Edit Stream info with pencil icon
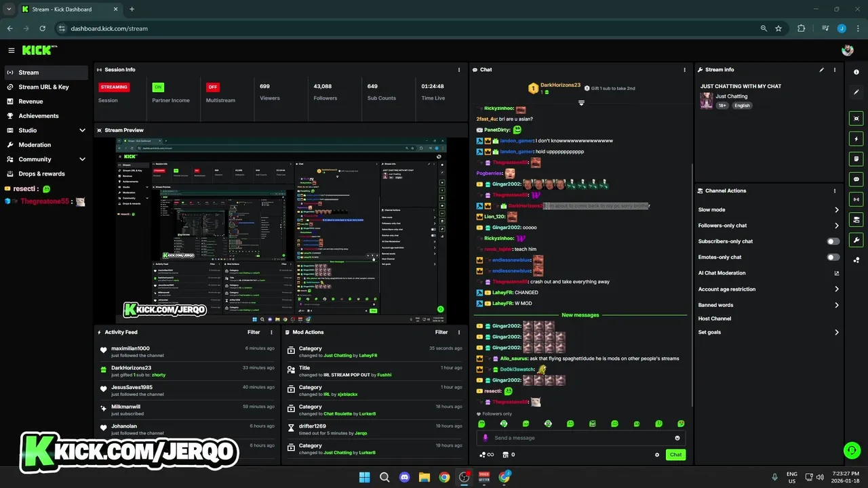 click(x=822, y=70)
